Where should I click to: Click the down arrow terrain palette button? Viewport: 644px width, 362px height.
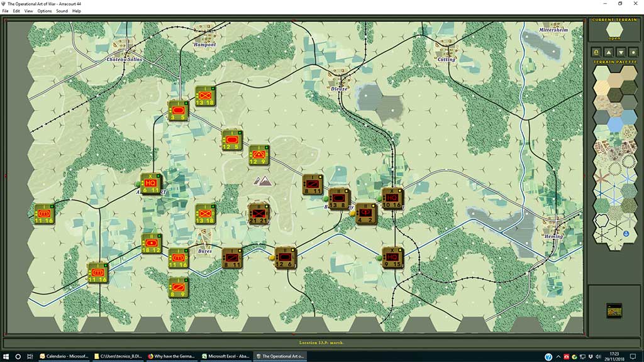(621, 52)
